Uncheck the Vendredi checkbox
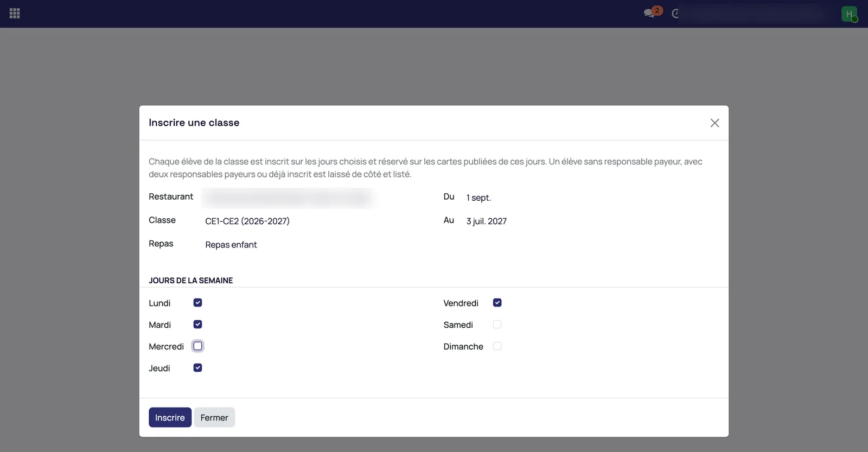This screenshot has width=868, height=452. click(497, 303)
